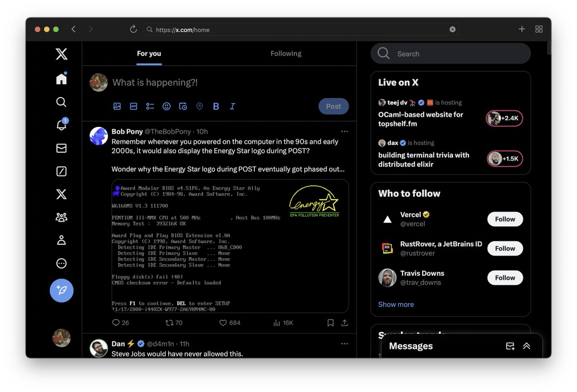The width and height of the screenshot is (577, 392).
Task: Open Profile person icon in sidebar
Action: 62,240
